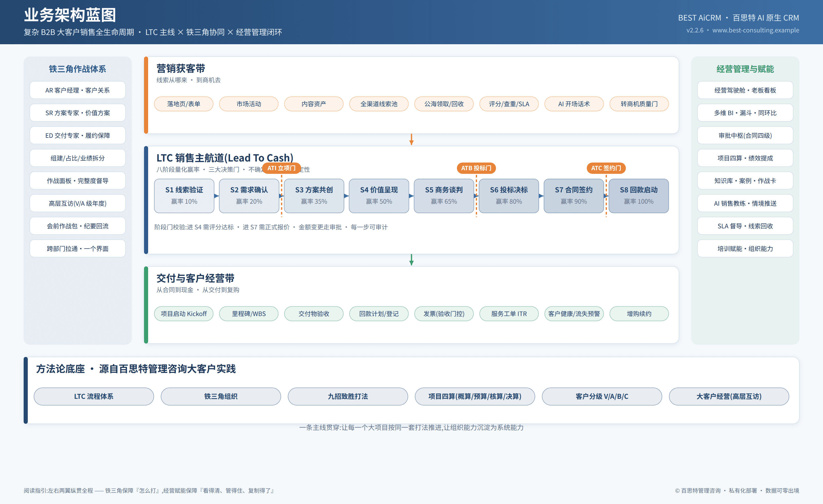Select 服务工单 ITR pill

pos(509,314)
